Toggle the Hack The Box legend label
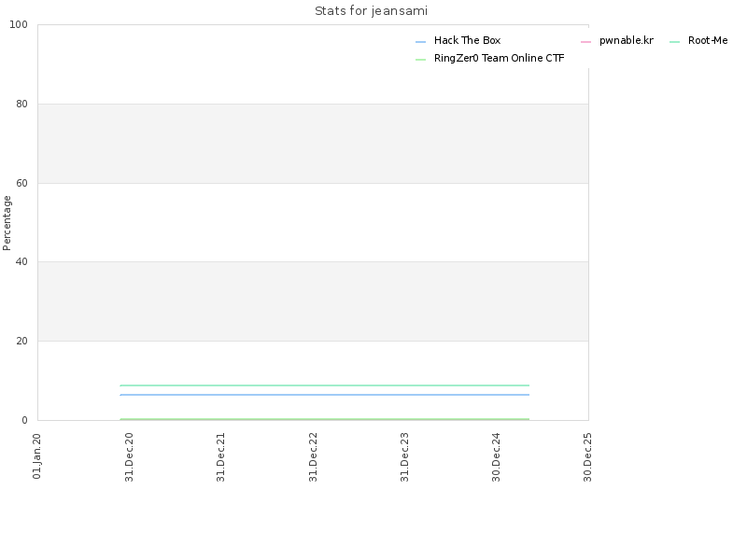The height and width of the screenshot is (560, 747). click(x=467, y=40)
